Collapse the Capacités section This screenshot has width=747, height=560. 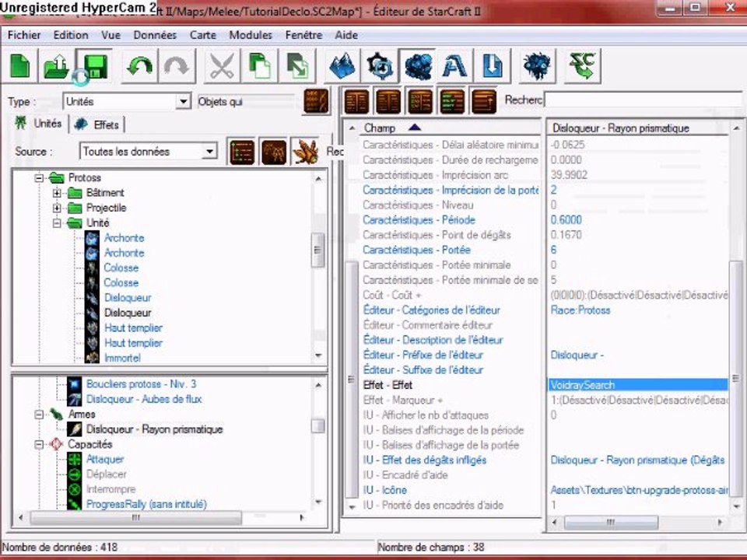pyautogui.click(x=39, y=444)
